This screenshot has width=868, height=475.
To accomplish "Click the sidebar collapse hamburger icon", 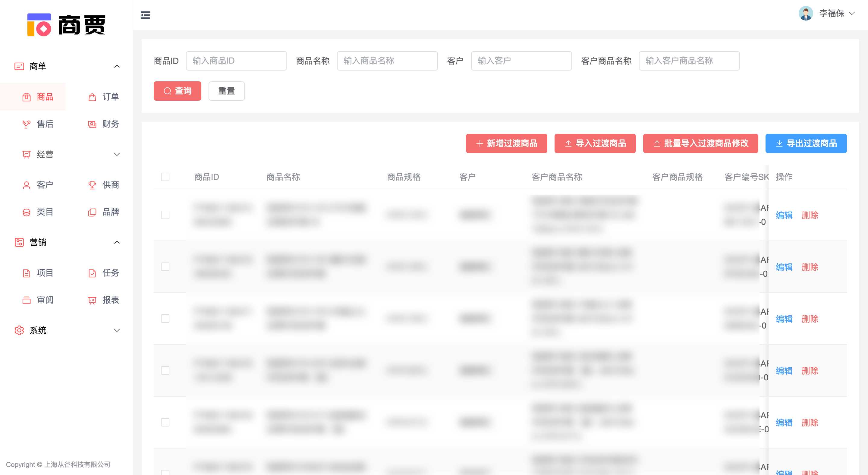I will [145, 15].
